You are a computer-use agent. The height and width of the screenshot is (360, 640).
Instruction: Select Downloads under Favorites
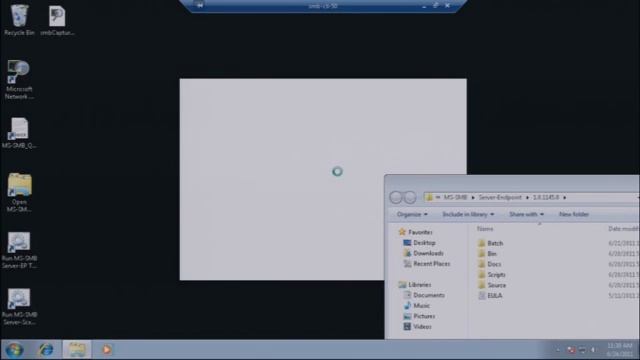tap(423, 253)
